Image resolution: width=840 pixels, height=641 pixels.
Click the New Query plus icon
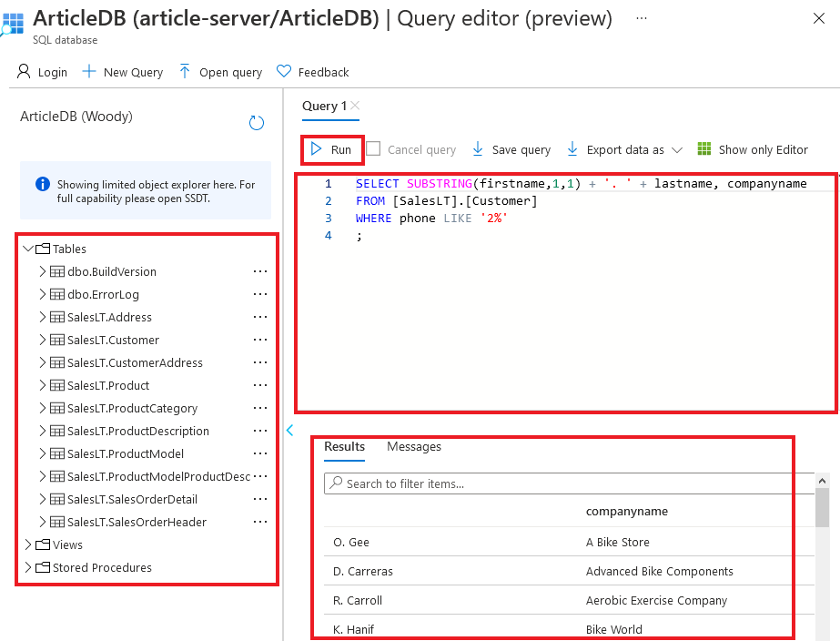tap(89, 72)
